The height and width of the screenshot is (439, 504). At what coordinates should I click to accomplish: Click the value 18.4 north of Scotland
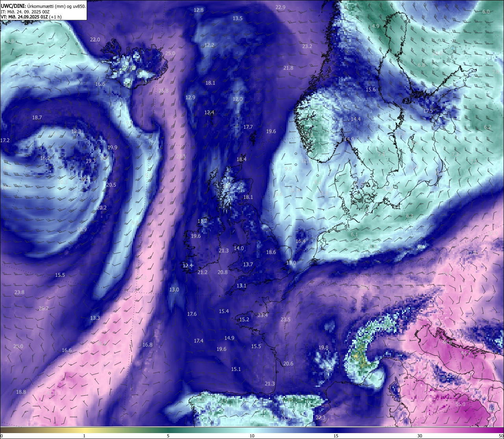tap(241, 159)
